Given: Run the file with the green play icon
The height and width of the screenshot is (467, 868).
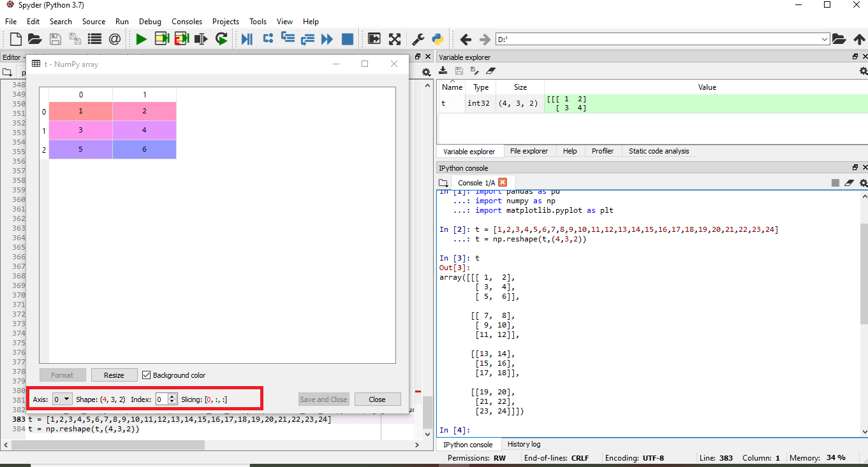Looking at the screenshot, I should [141, 40].
